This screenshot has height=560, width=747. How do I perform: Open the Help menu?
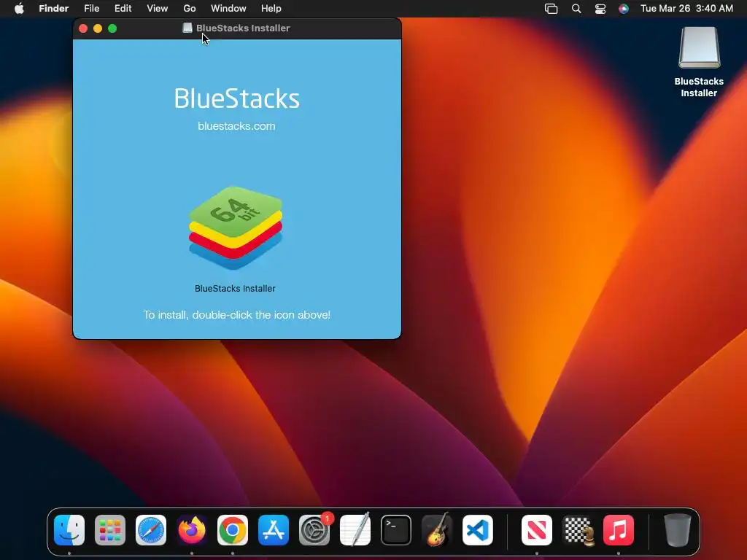coord(271,9)
